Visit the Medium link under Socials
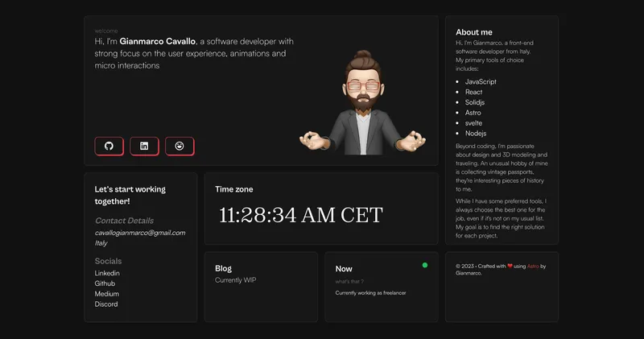Viewport: 644px width, 339px height. (106, 294)
